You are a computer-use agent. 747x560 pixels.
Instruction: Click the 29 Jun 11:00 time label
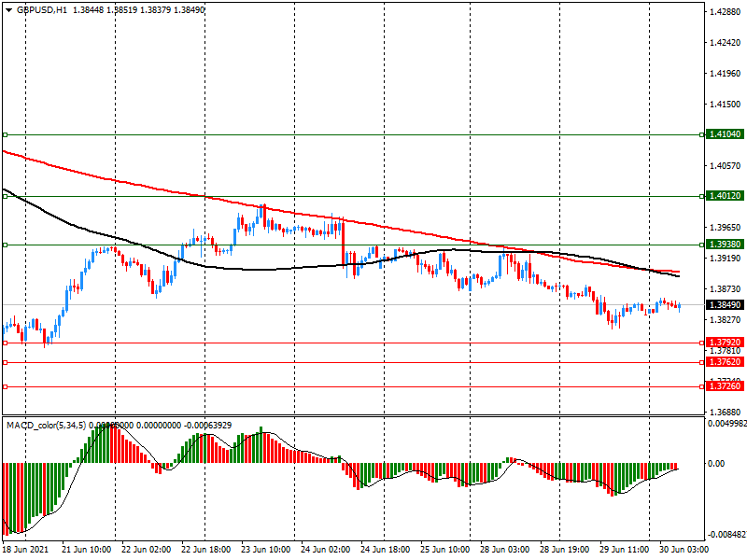tap(624, 549)
